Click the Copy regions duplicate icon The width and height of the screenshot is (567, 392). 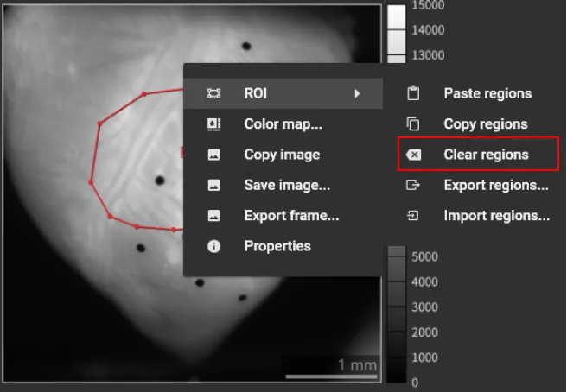tap(413, 124)
